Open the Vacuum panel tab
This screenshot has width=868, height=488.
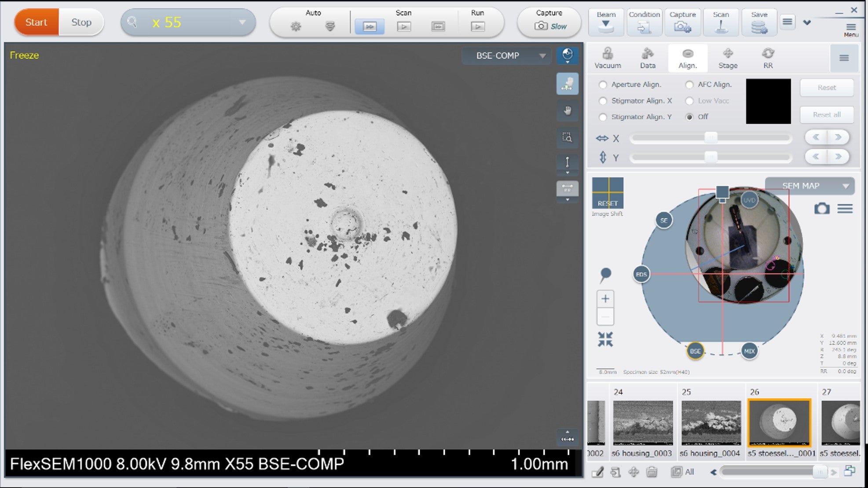pos(608,58)
